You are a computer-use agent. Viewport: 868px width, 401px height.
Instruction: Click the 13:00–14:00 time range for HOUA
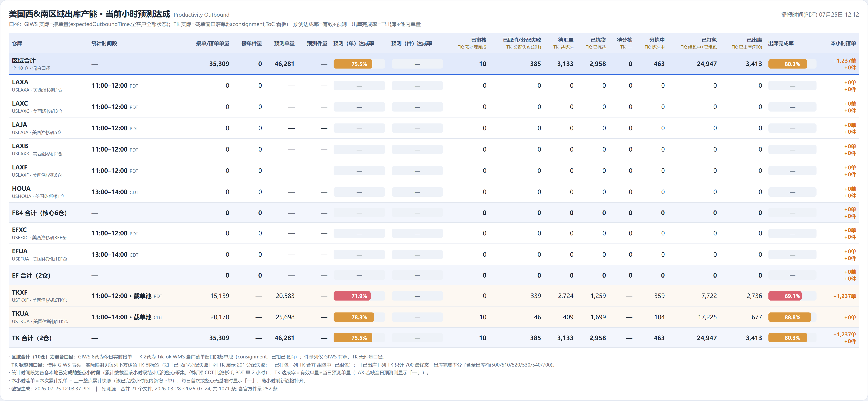110,192
